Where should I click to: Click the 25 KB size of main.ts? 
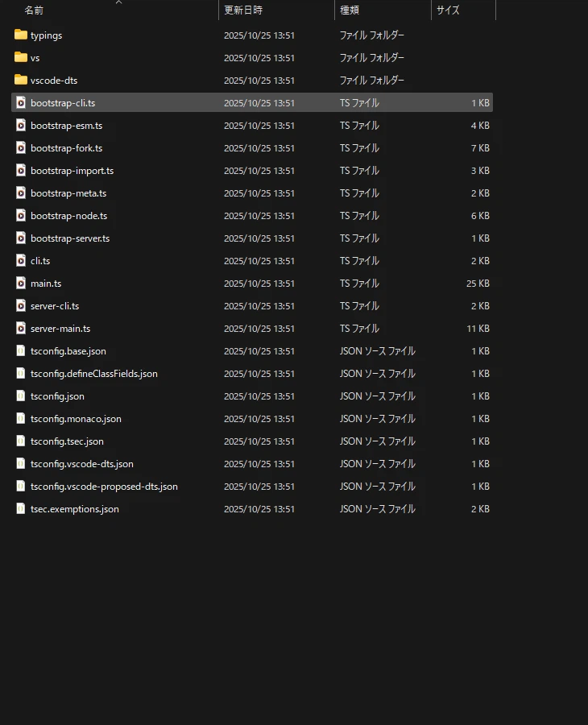[478, 284]
